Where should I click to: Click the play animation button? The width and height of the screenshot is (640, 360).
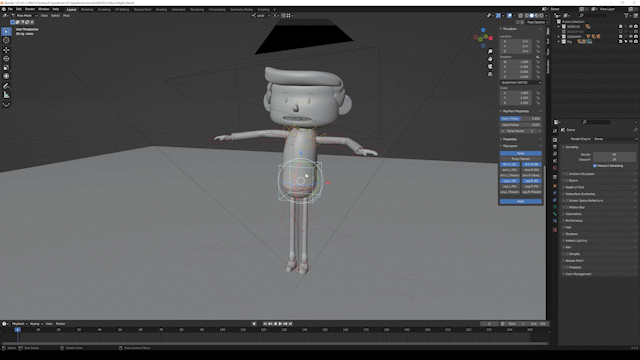(280, 324)
